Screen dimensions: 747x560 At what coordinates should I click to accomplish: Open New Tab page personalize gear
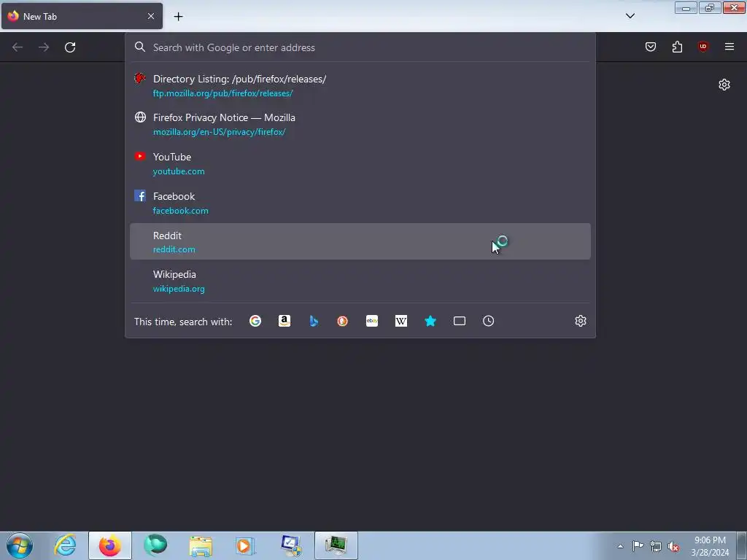[724, 85]
